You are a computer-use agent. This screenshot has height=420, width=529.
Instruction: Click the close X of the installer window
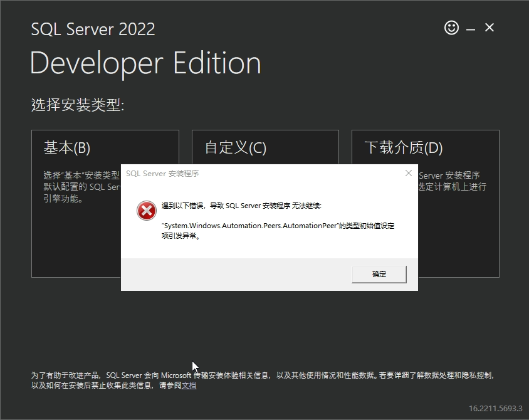488,28
